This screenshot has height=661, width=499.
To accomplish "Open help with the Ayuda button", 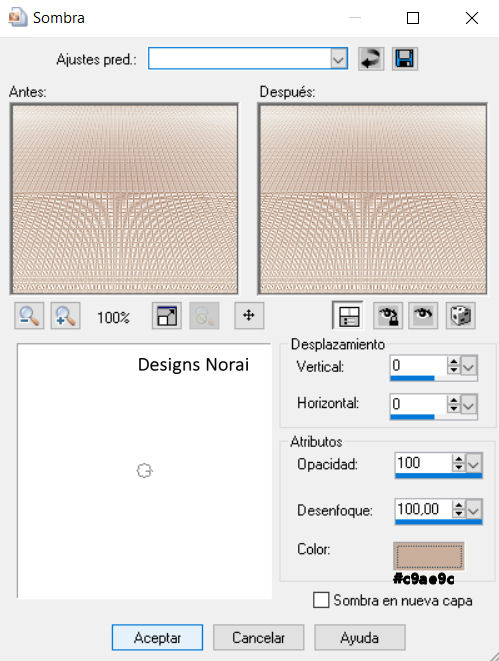I will (359, 637).
